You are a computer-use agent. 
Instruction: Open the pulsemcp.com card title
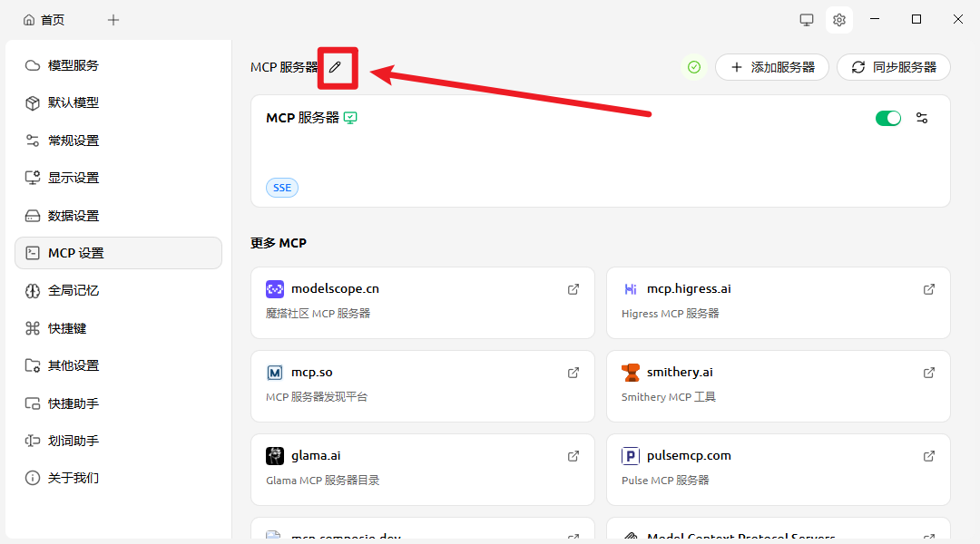pos(689,455)
